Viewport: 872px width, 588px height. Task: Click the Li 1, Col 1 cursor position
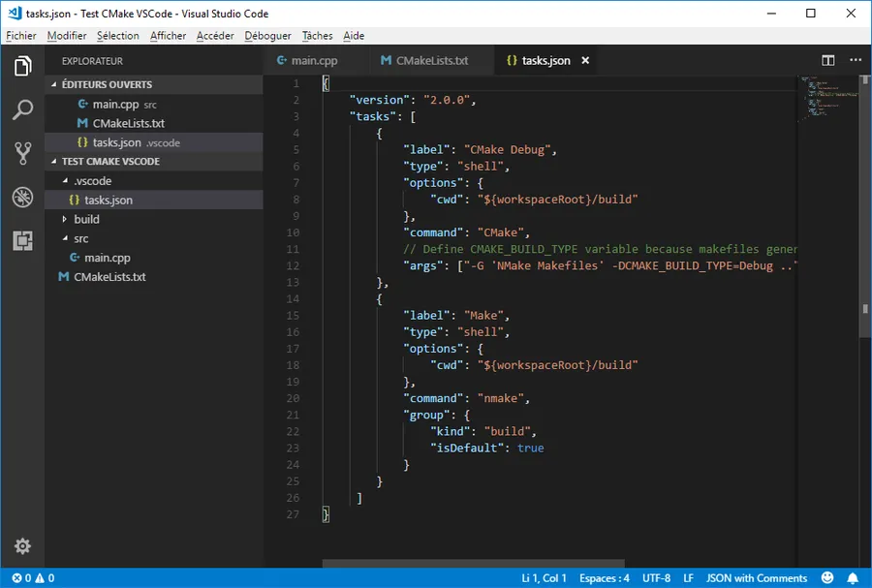(x=544, y=578)
